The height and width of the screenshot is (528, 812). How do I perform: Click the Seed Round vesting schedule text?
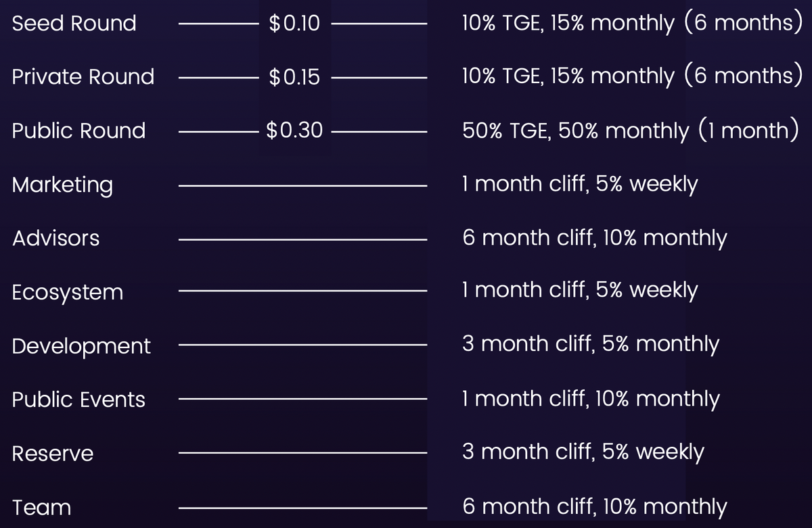(628, 24)
